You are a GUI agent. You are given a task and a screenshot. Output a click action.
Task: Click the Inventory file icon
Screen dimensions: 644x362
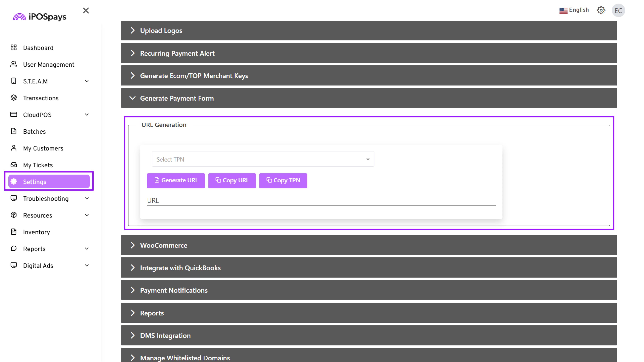14,232
